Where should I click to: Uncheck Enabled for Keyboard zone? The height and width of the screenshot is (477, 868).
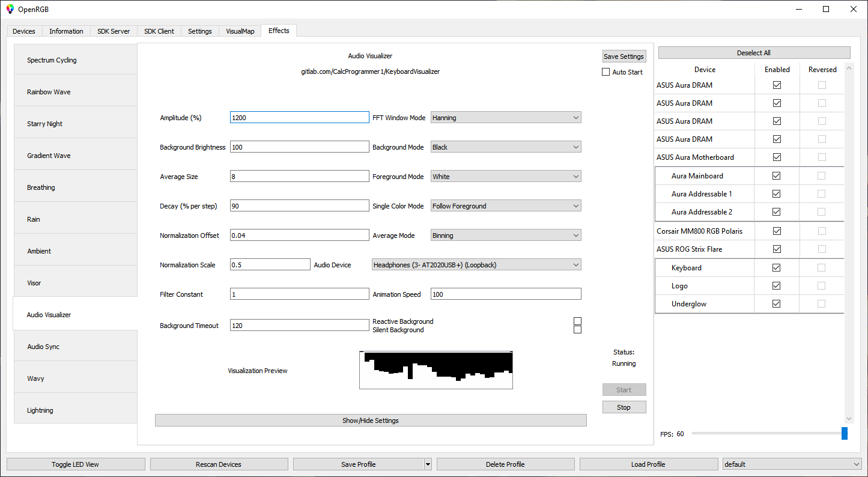click(x=776, y=268)
